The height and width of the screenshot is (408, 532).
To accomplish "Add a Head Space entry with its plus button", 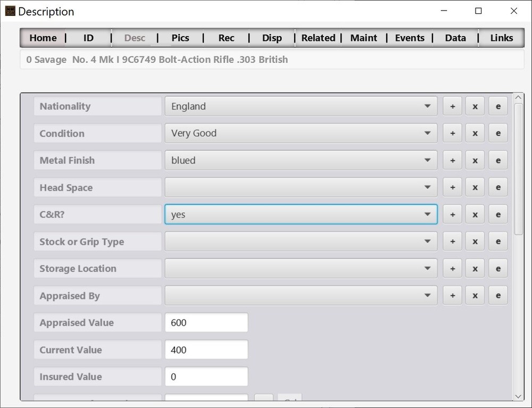I will point(452,187).
